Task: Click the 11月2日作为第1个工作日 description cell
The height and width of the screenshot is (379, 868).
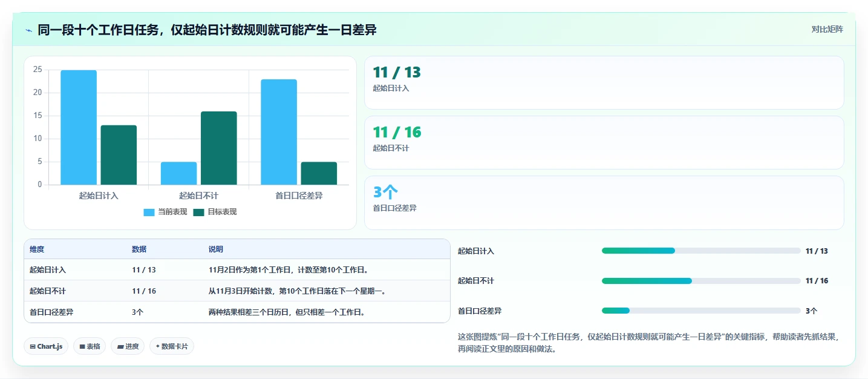Action: tap(289, 270)
